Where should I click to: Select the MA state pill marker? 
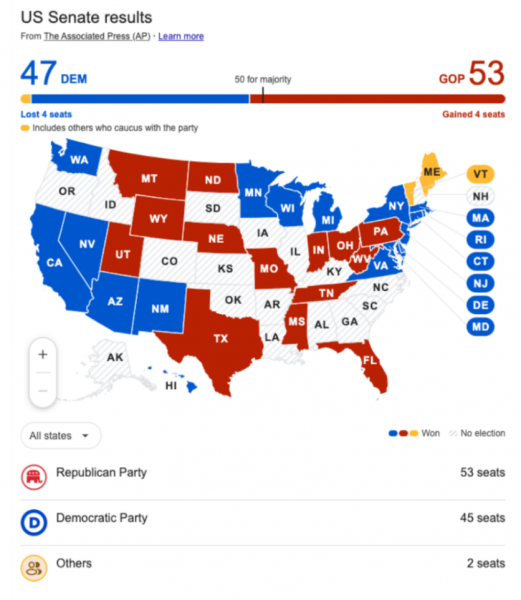(x=480, y=218)
